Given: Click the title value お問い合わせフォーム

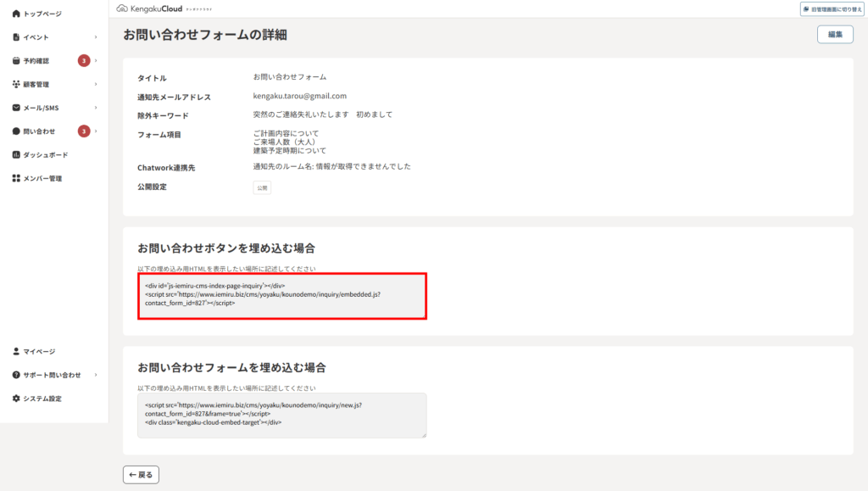Looking at the screenshot, I should [x=290, y=77].
